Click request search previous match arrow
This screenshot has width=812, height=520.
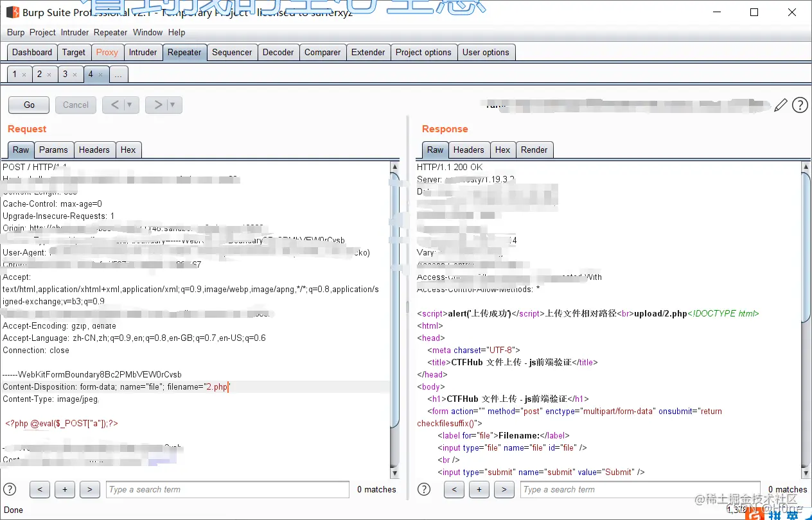40,489
